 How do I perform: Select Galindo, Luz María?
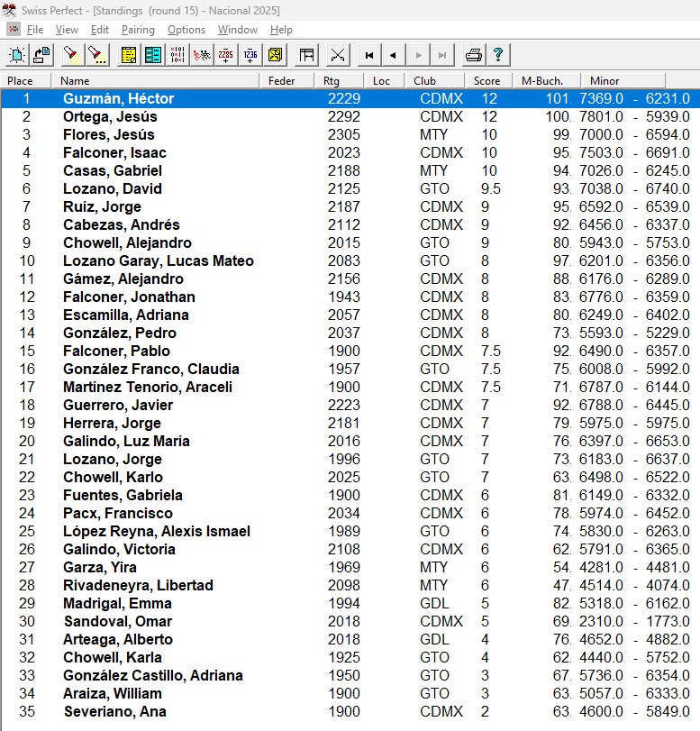pos(126,441)
